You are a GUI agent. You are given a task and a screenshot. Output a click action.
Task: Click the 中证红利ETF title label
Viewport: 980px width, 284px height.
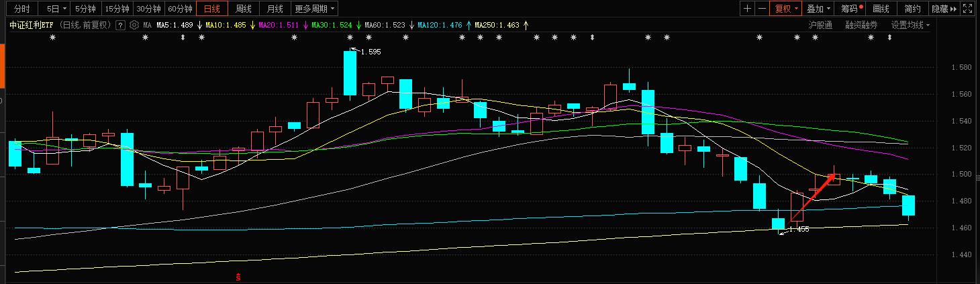33,26
